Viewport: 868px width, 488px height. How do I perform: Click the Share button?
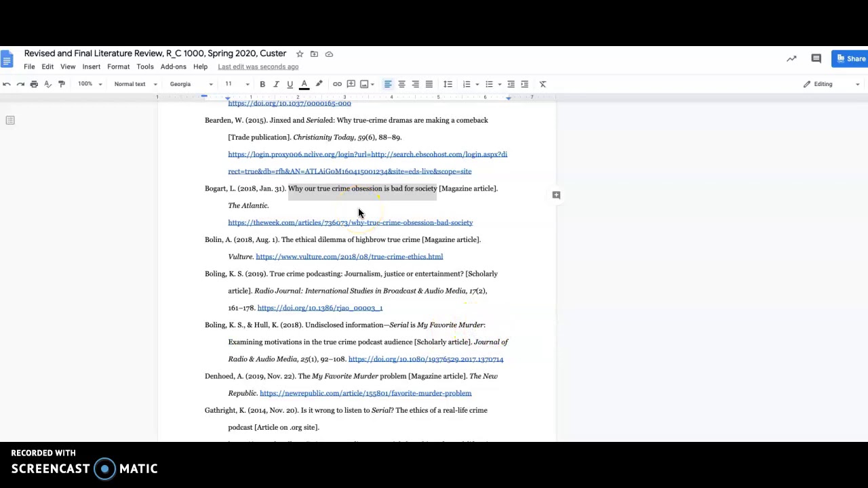[850, 59]
